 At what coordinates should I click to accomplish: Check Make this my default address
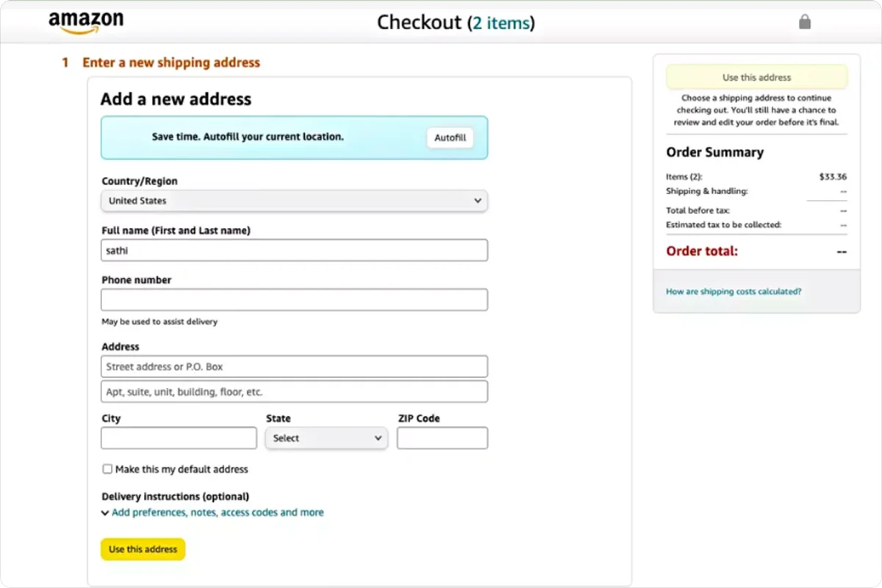click(107, 469)
